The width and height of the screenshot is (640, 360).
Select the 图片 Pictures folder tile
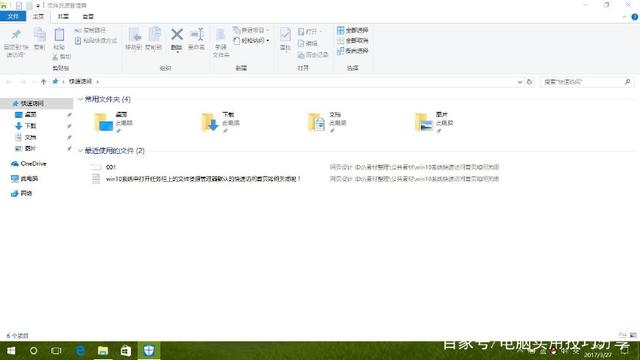434,122
